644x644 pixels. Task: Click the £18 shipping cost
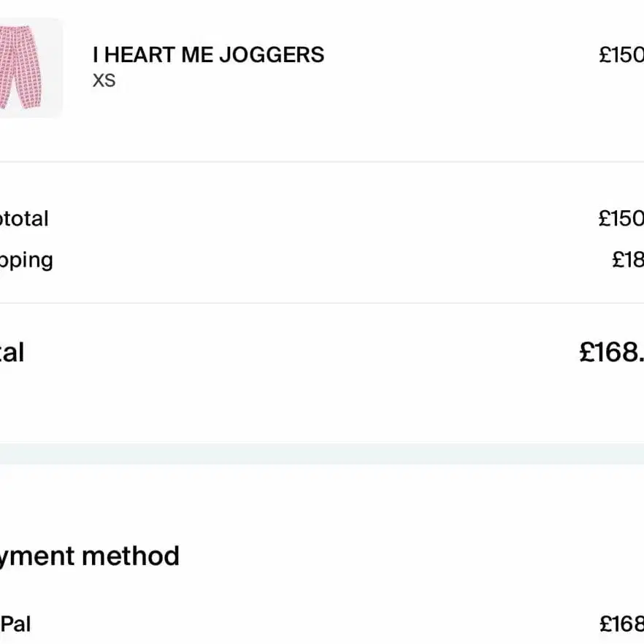tap(627, 260)
